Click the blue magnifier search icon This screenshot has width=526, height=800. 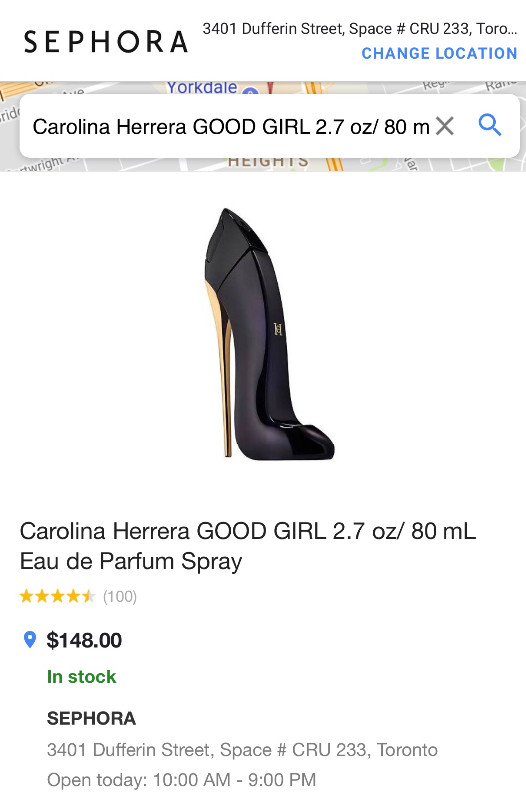tap(490, 125)
